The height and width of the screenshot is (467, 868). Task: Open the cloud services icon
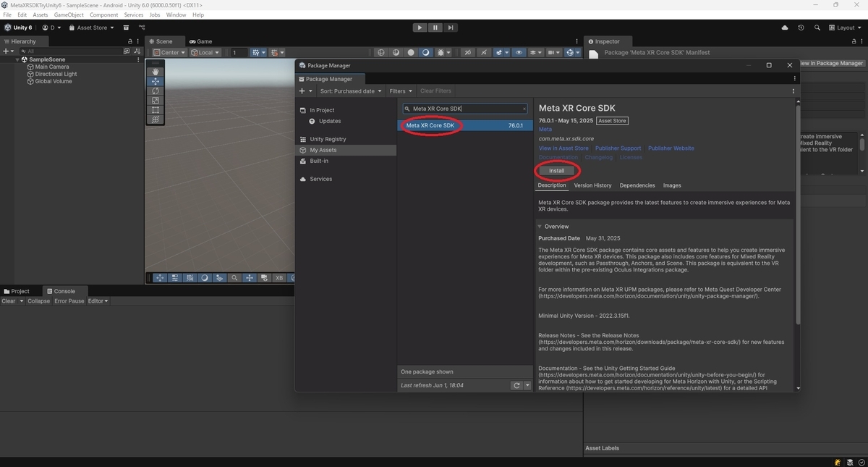(785, 28)
